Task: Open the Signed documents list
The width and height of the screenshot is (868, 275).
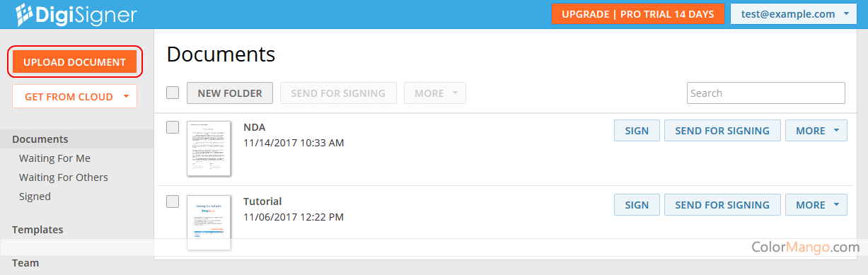Action: 35,197
